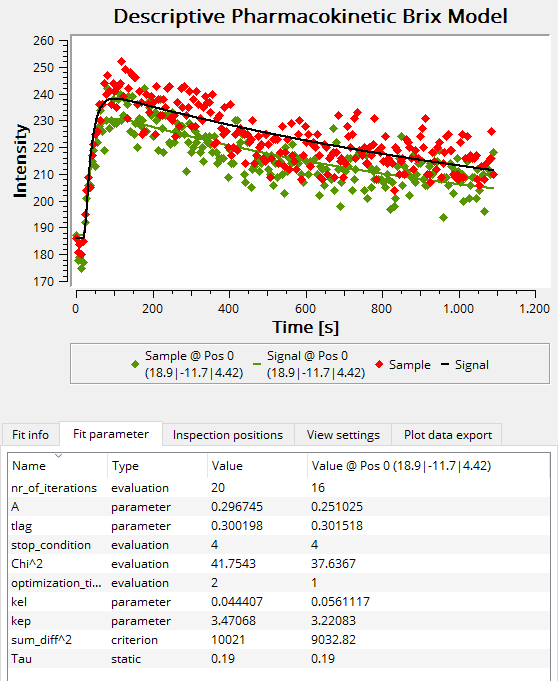Click the red diamond Sample legend marker
Image resolution: width=558 pixels, height=681 pixels.
(x=379, y=364)
